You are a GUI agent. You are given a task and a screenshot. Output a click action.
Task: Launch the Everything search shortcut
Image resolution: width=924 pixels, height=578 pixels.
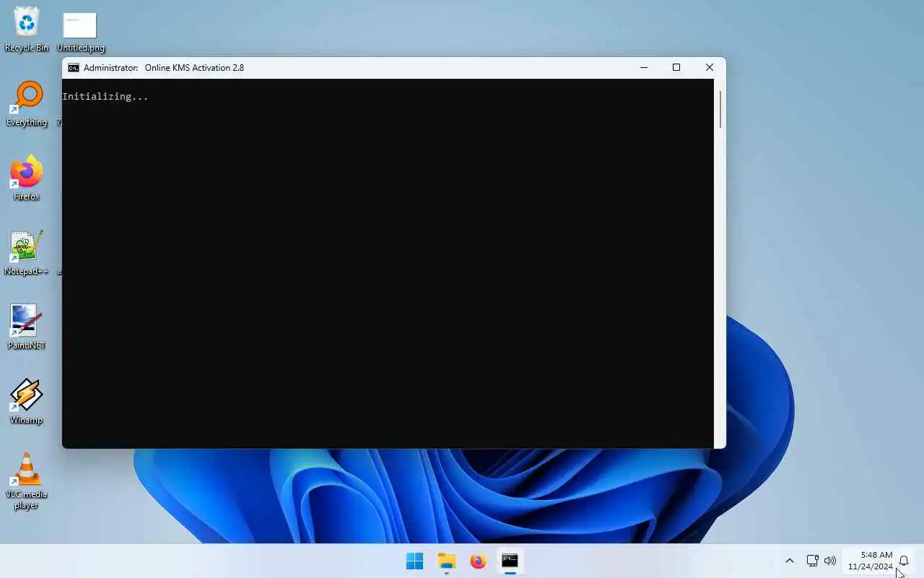coord(27,104)
